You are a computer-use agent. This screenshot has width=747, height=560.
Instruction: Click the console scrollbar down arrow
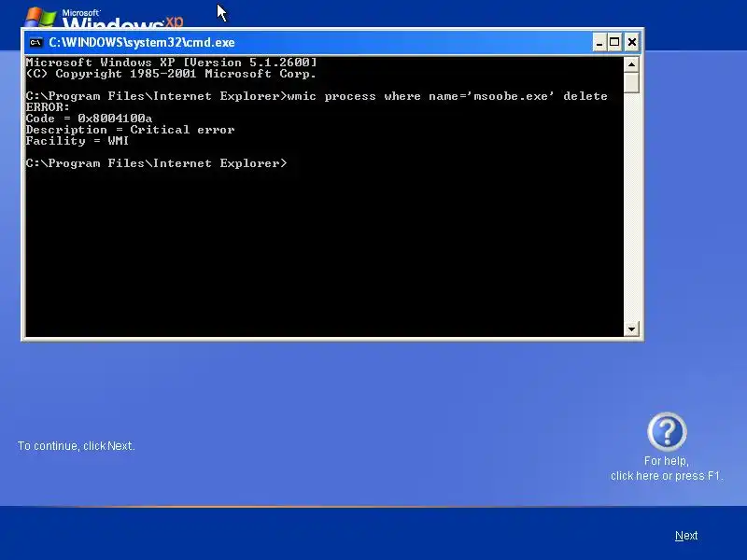[x=631, y=329]
